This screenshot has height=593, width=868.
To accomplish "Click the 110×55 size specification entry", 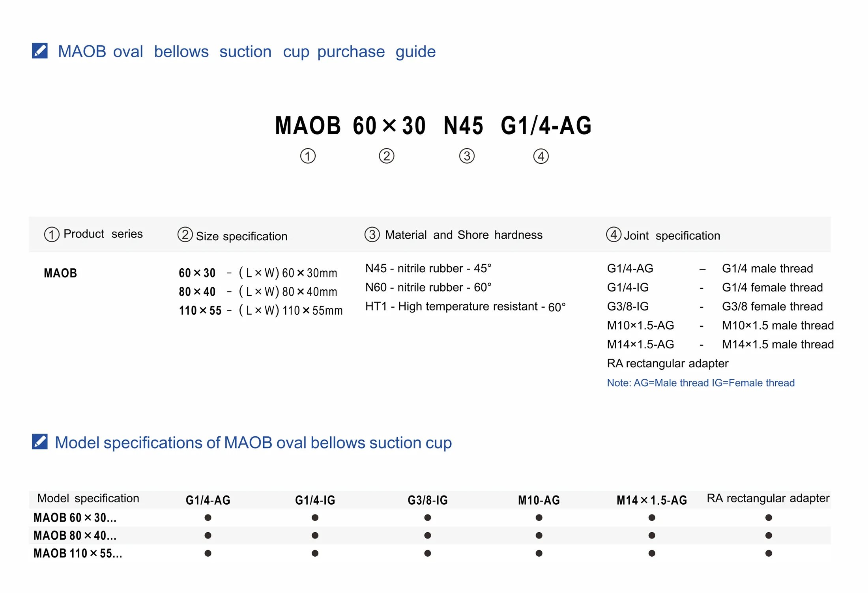I will click(x=260, y=311).
